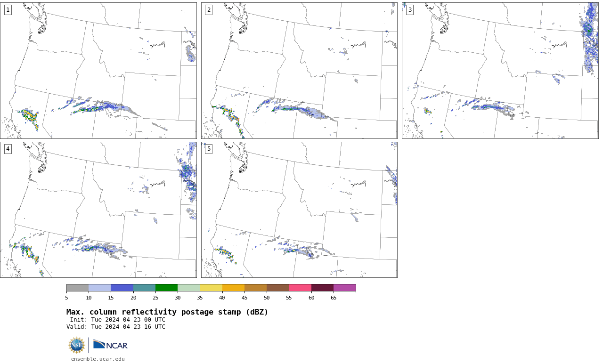Open ensemble member 2 reflectivity map

click(x=299, y=70)
